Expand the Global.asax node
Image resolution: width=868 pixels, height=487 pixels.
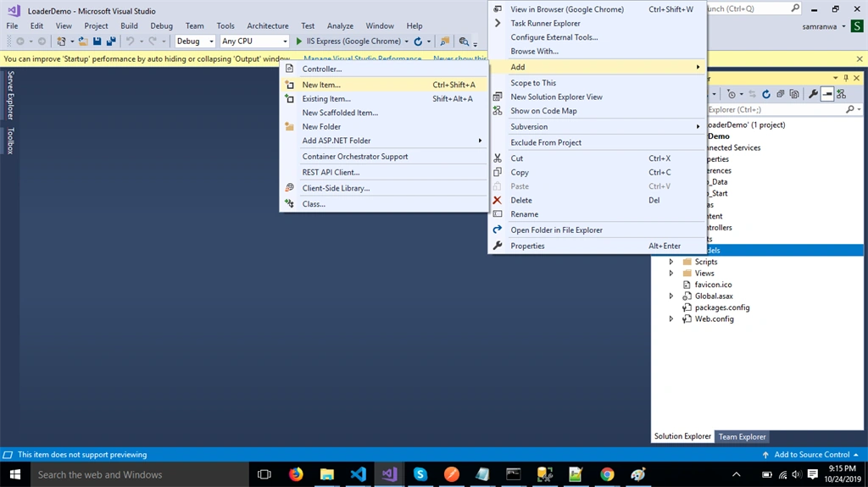671,296
